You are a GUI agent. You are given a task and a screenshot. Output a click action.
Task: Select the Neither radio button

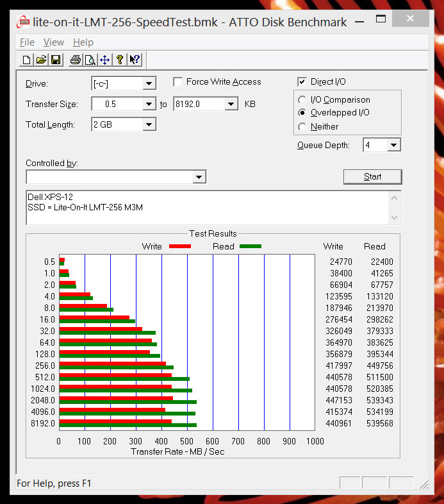coord(302,127)
